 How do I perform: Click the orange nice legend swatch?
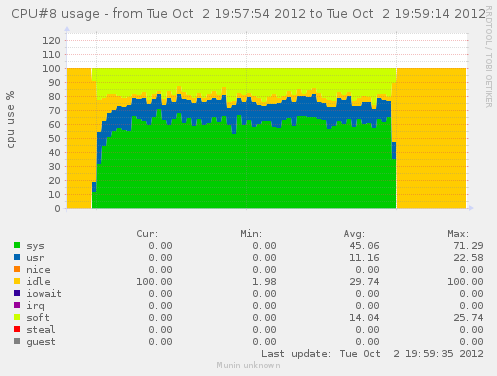tap(17, 269)
